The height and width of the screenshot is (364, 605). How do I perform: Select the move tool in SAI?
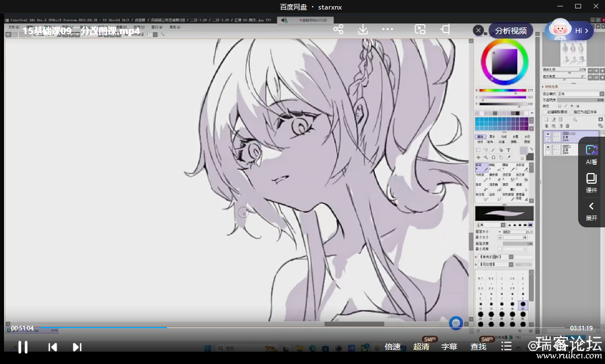click(x=478, y=157)
